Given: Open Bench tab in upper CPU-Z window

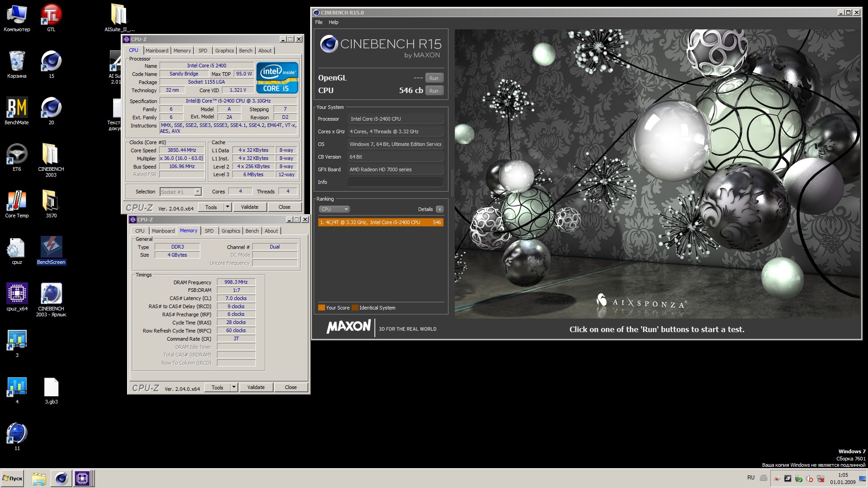Looking at the screenshot, I should 246,51.
